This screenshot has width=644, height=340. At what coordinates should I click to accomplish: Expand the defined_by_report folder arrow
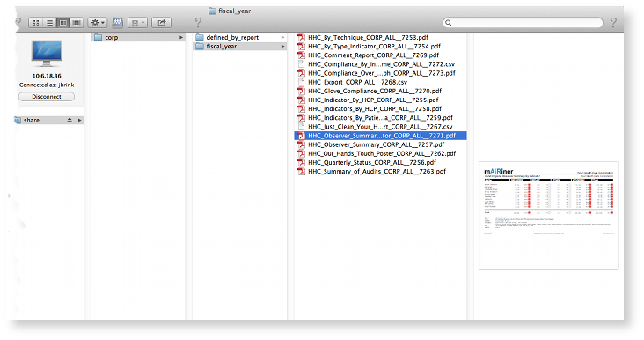coord(282,37)
